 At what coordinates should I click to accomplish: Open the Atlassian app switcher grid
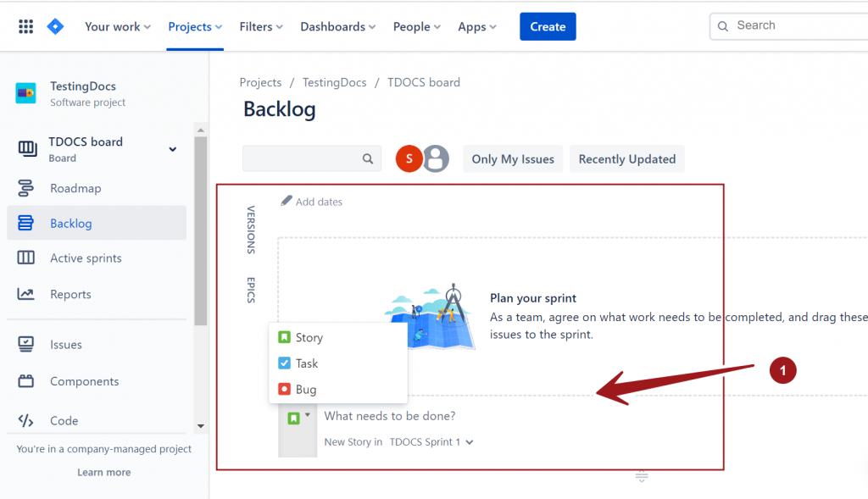(x=25, y=25)
